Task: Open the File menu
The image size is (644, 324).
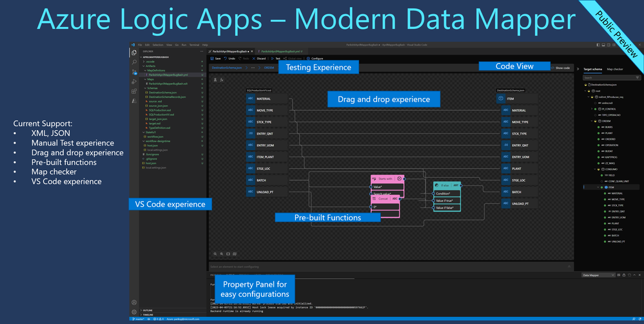Action: click(140, 44)
